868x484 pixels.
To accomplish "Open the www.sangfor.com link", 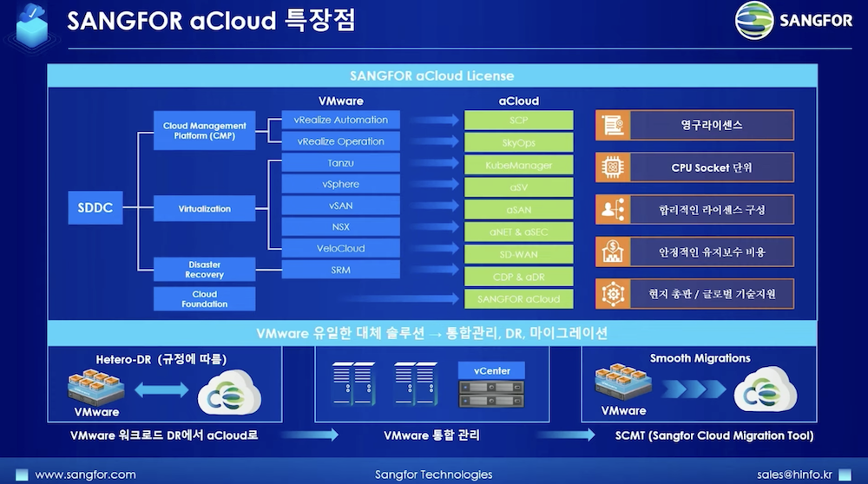I will coord(85,474).
